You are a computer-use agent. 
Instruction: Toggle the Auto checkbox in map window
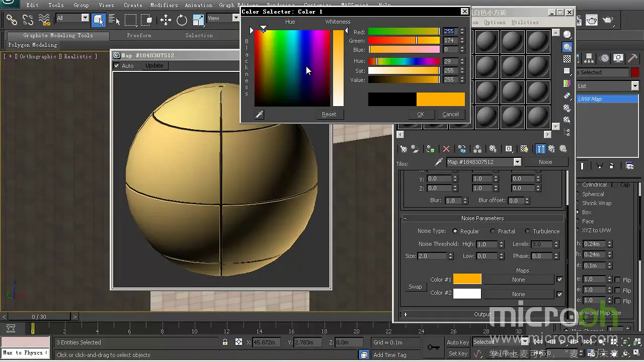117,66
